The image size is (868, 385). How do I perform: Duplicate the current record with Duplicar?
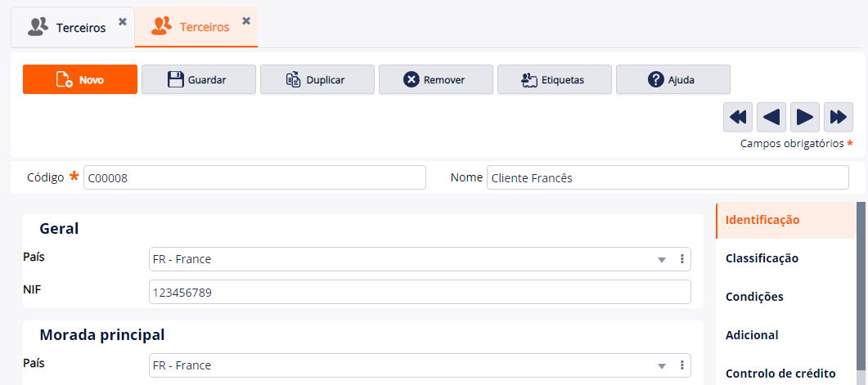coord(317,79)
